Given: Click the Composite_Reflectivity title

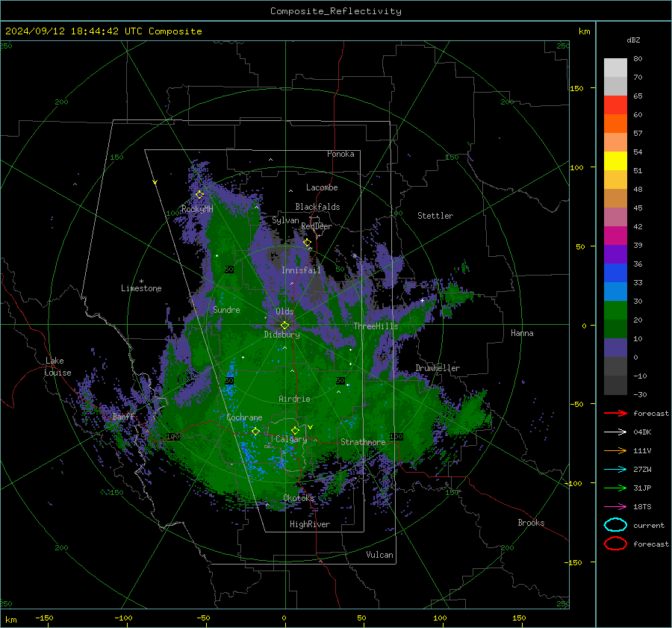Looking at the screenshot, I should point(335,11).
